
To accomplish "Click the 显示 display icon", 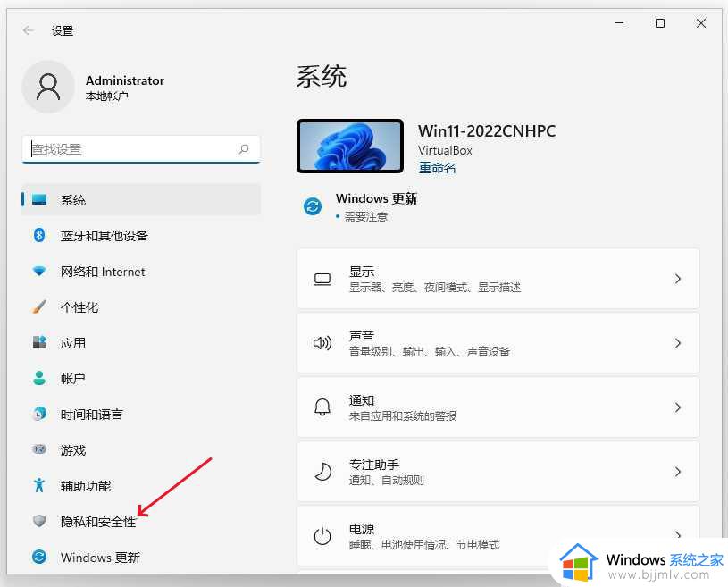I will (x=322, y=279).
